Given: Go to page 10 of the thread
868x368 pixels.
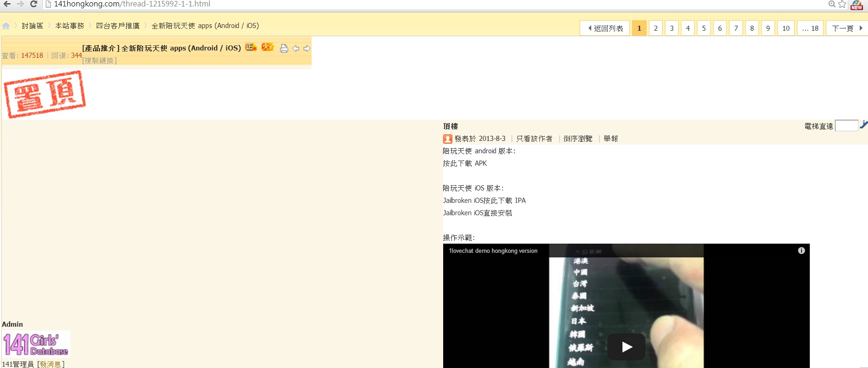Looking at the screenshot, I should click(786, 28).
